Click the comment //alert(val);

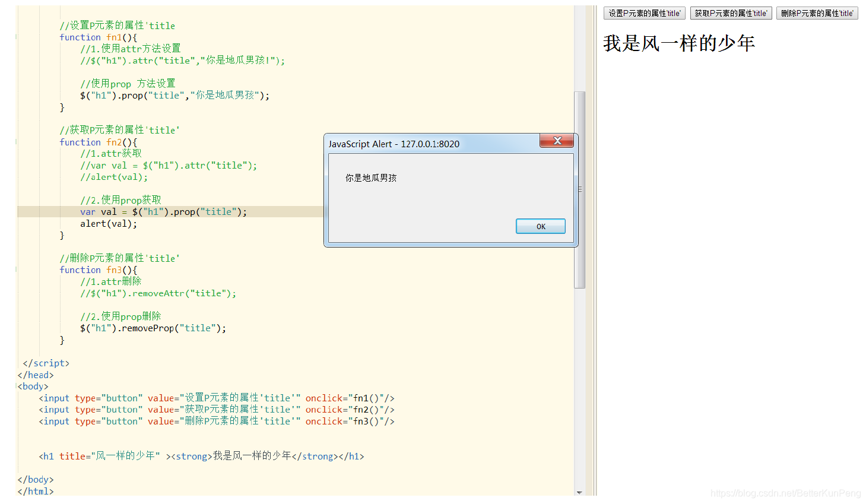coord(114,177)
